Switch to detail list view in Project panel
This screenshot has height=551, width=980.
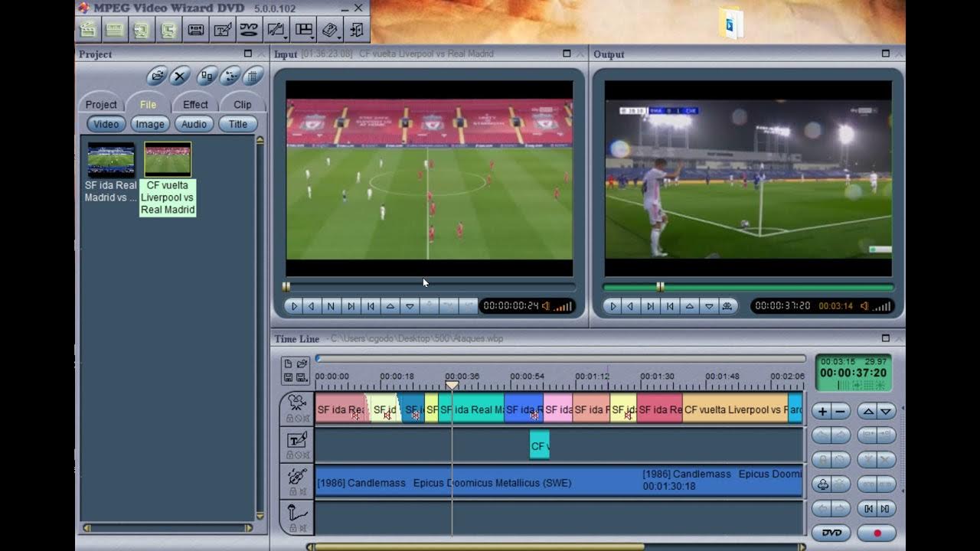click(253, 75)
